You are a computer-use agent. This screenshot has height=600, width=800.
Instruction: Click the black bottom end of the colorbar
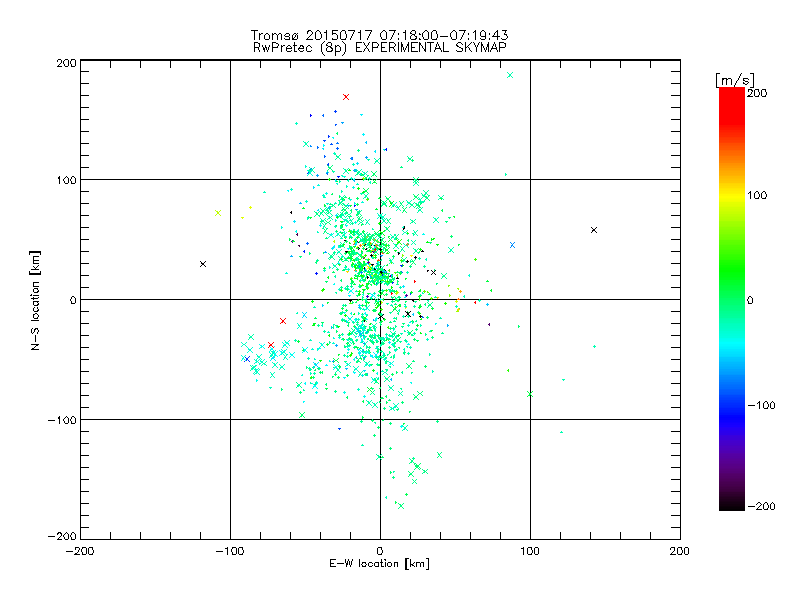[732, 503]
